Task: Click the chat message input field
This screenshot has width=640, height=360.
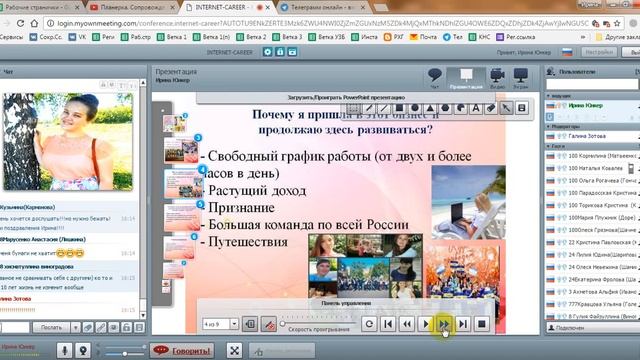Action: coord(15,327)
